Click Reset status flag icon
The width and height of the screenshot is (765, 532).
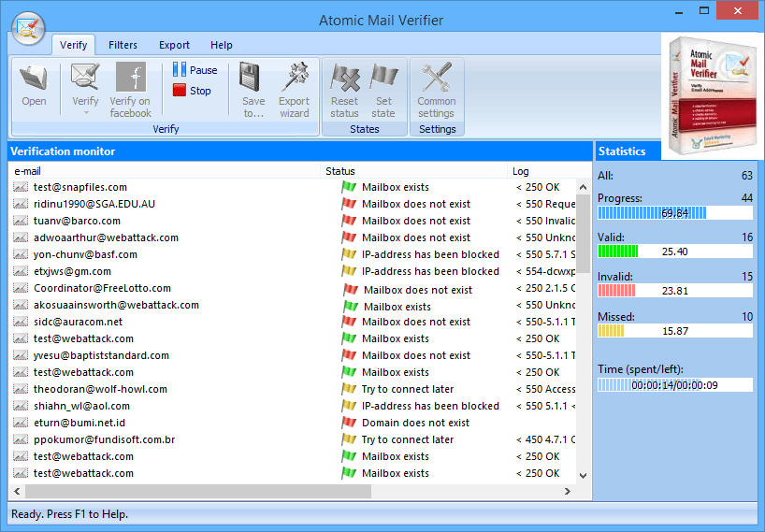(x=345, y=78)
